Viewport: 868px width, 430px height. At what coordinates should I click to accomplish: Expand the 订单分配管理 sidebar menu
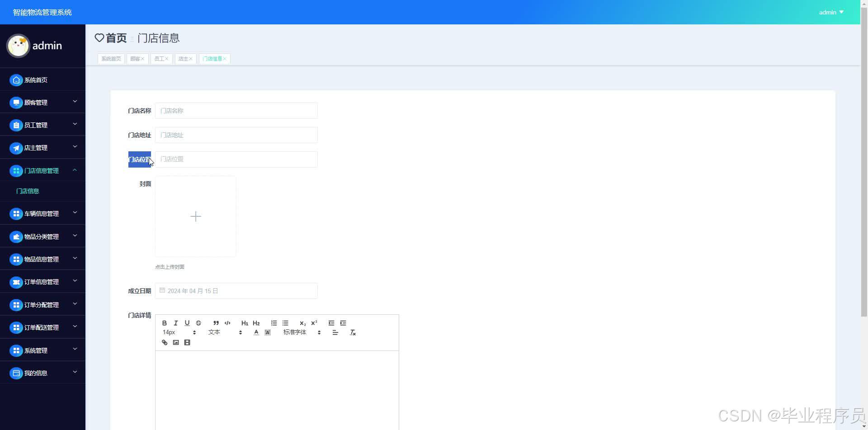pos(42,304)
